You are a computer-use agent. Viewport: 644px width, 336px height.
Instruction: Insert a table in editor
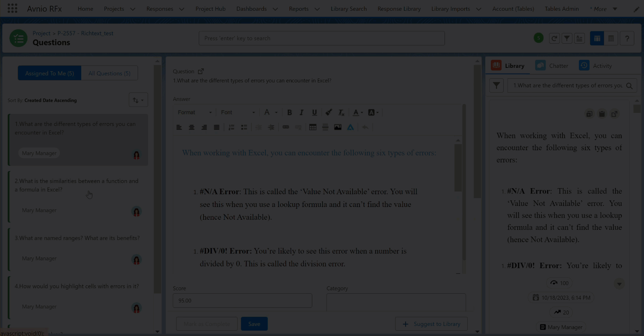pyautogui.click(x=313, y=127)
